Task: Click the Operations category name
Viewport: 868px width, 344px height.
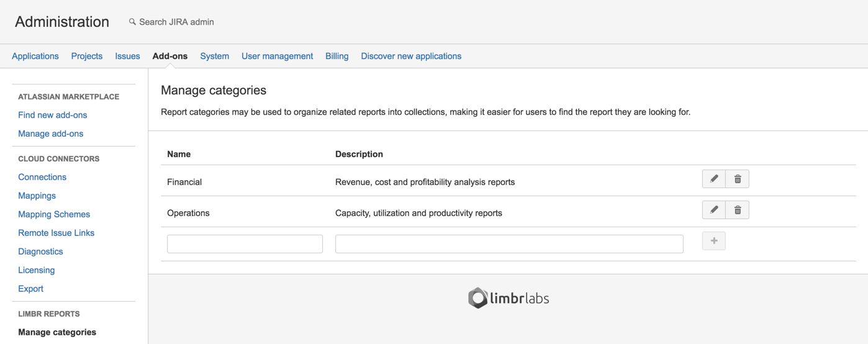Action: click(x=188, y=213)
